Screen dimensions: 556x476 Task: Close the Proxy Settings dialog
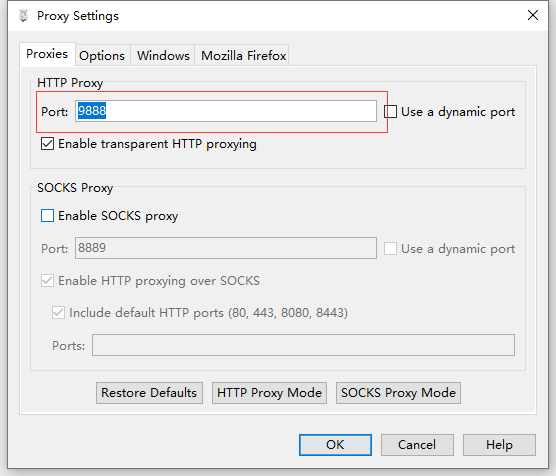(x=533, y=15)
